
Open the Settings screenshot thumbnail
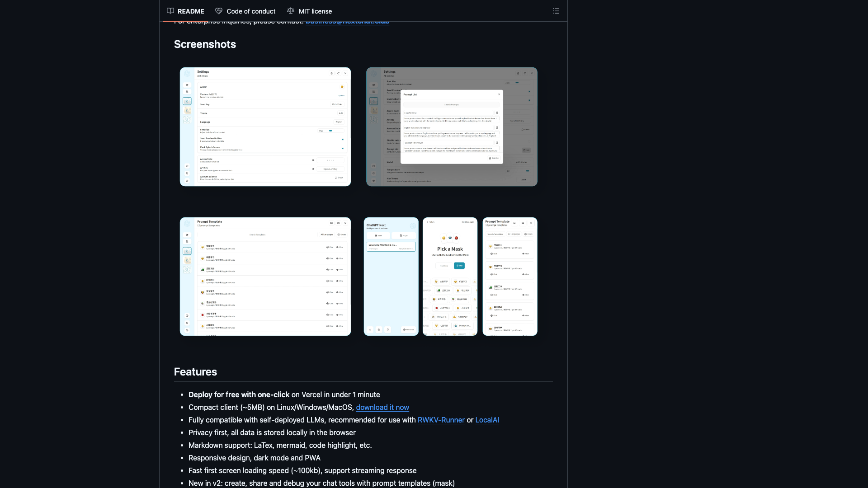tap(265, 127)
